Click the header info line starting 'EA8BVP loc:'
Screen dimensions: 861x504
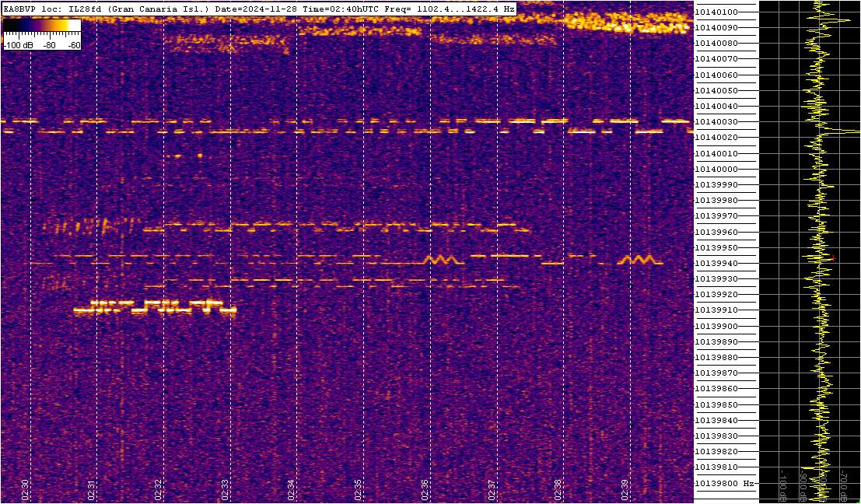[x=259, y=9]
